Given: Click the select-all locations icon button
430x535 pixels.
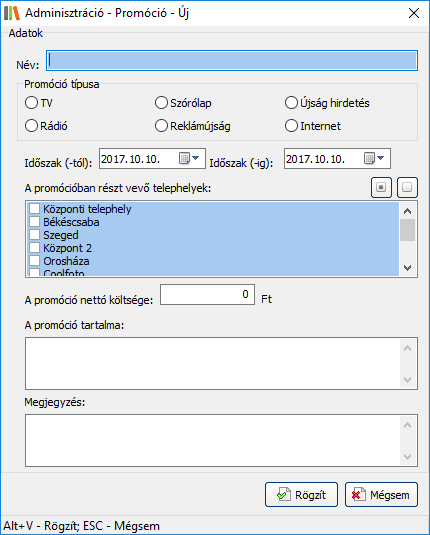Looking at the screenshot, I should pyautogui.click(x=381, y=187).
